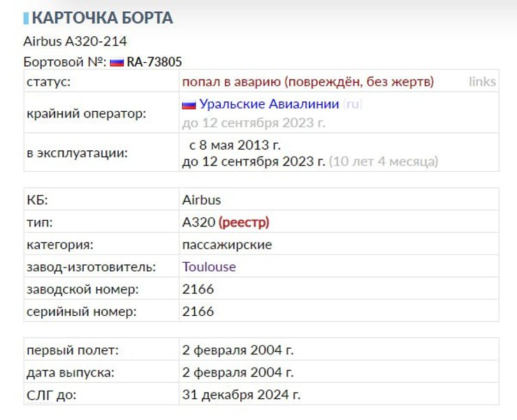The height and width of the screenshot is (420, 517).
Task: Click the 'статус:' label
Action: (x=48, y=82)
